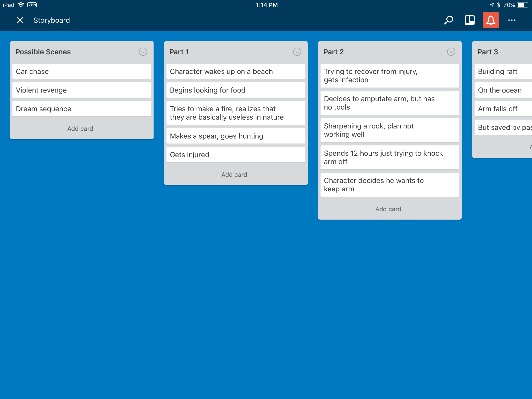Viewport: 532px width, 399px height.
Task: Open the Gets injured card
Action: (235, 155)
